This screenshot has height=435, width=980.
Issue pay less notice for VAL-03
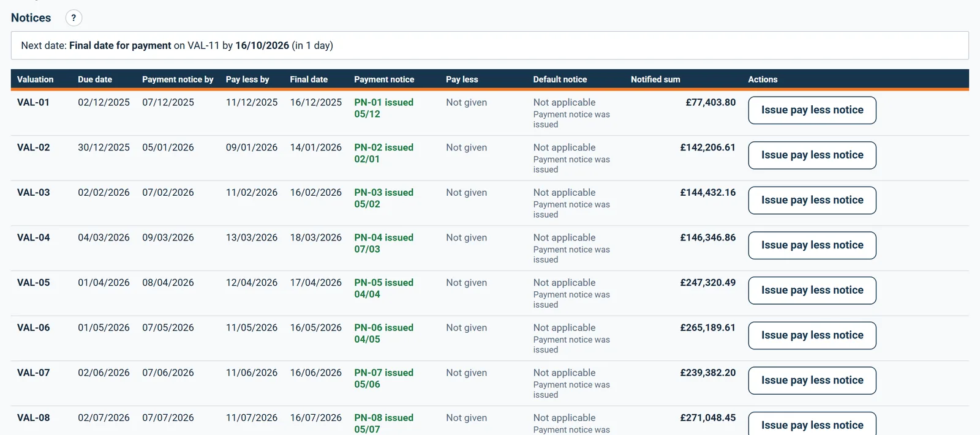pyautogui.click(x=812, y=200)
